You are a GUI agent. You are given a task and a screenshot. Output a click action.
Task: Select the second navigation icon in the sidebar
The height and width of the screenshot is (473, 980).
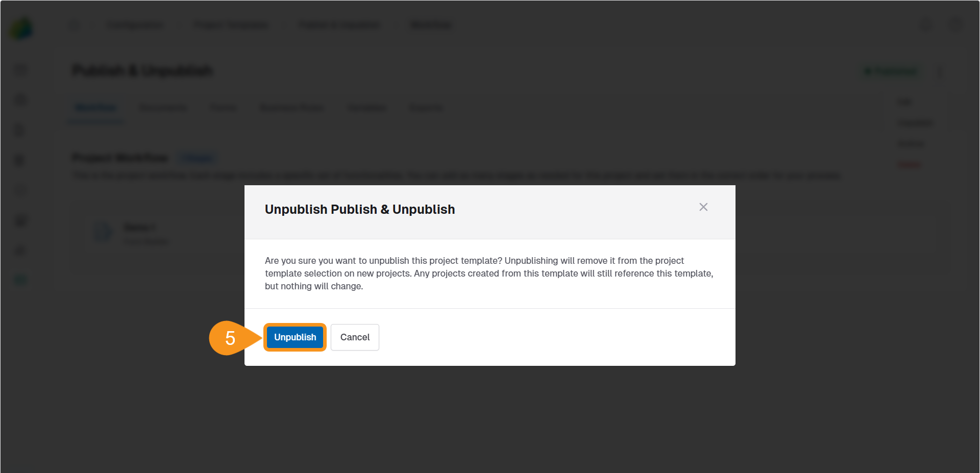(x=20, y=100)
